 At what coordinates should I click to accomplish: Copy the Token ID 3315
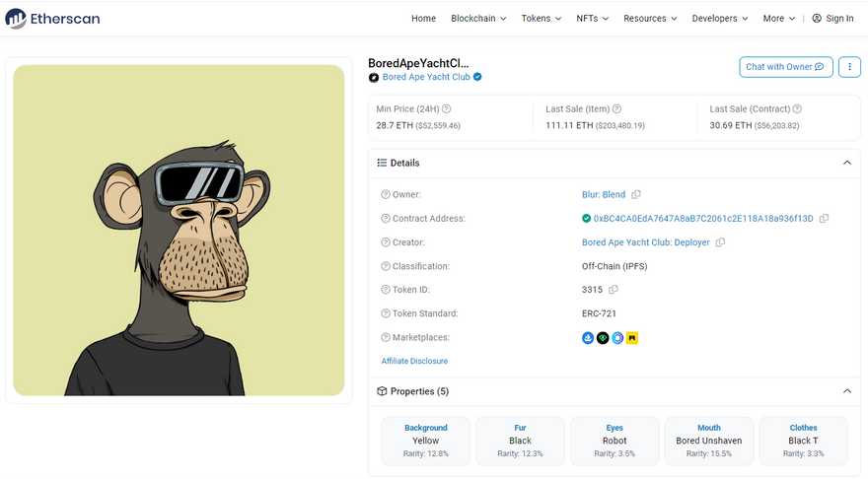(614, 290)
